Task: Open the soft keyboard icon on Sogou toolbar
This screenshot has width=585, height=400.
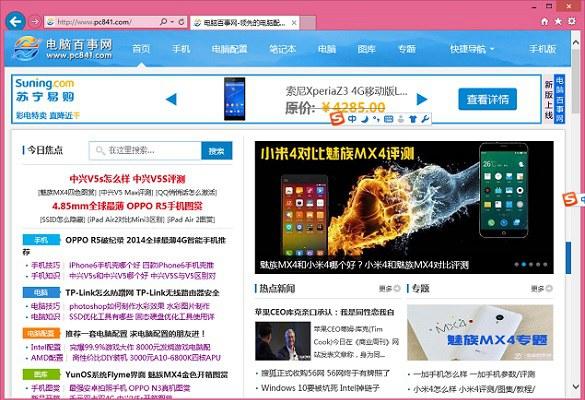Action: click(x=388, y=119)
